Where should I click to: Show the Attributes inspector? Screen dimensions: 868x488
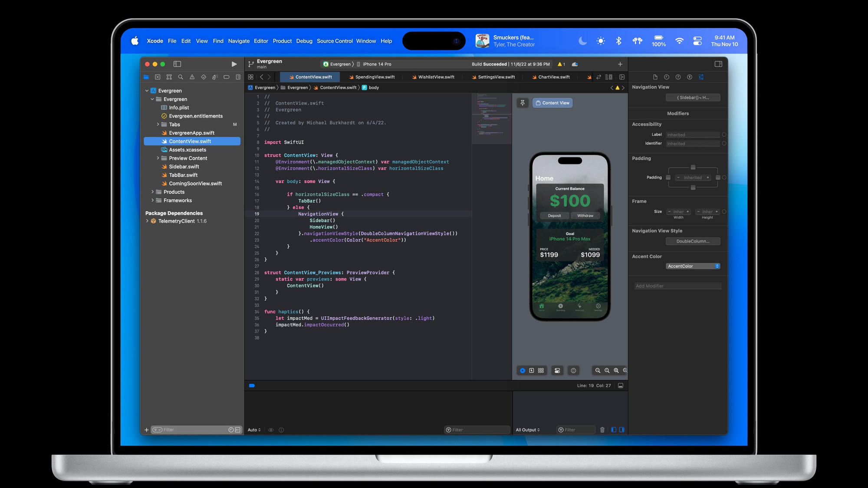(701, 77)
